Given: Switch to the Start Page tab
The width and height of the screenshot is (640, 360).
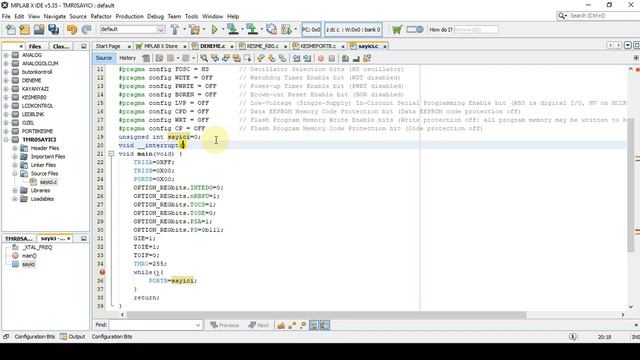Looking at the screenshot, I should point(108,46).
